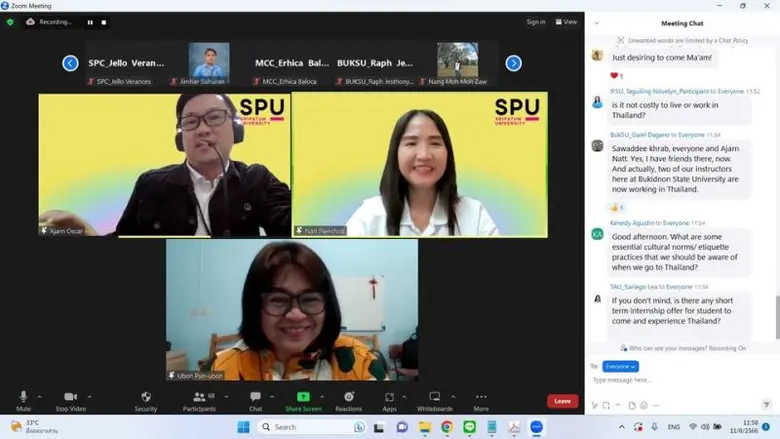Expand audio options arrow next to Mute
780x439 pixels.
point(41,396)
